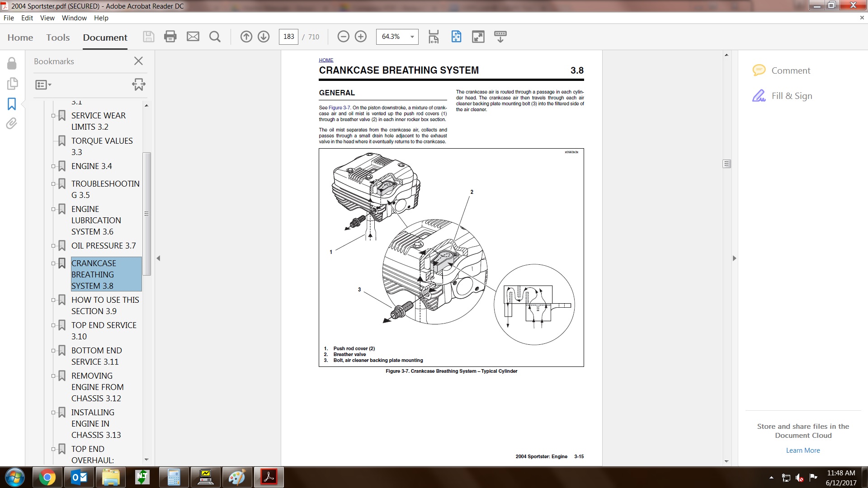The width and height of the screenshot is (868, 488).
Task: Open the Find text search icon
Action: [x=215, y=37]
